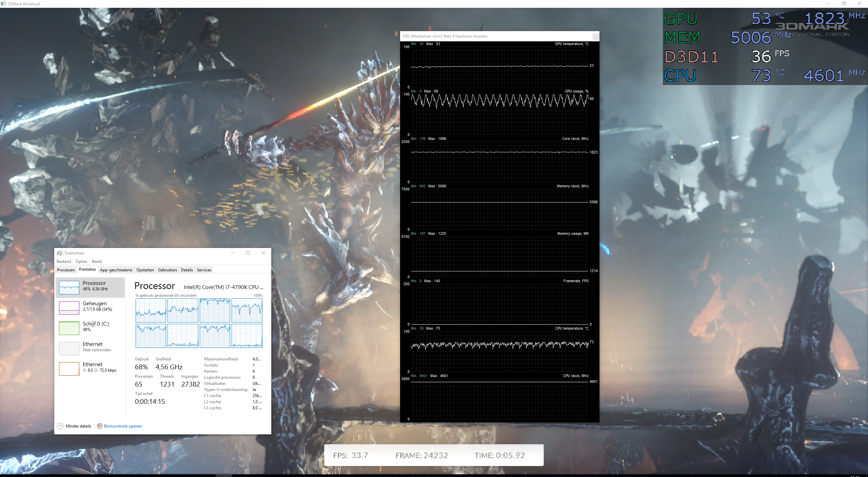Screen dimensions: 868x477
Task: Click the Memory clock graph in Afterburner
Action: (499, 209)
